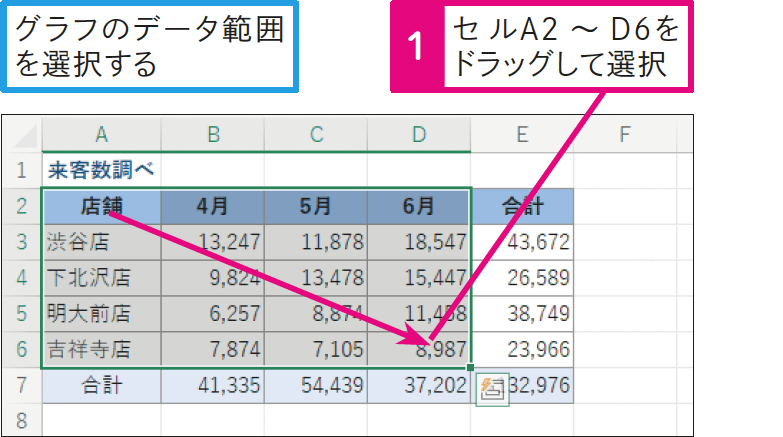783x437 pixels.
Task: Select row 5 header
Action: pyautogui.click(x=22, y=314)
